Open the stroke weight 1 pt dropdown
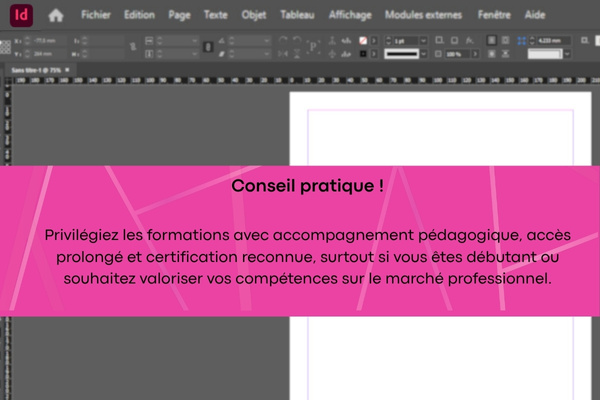 click(423, 40)
